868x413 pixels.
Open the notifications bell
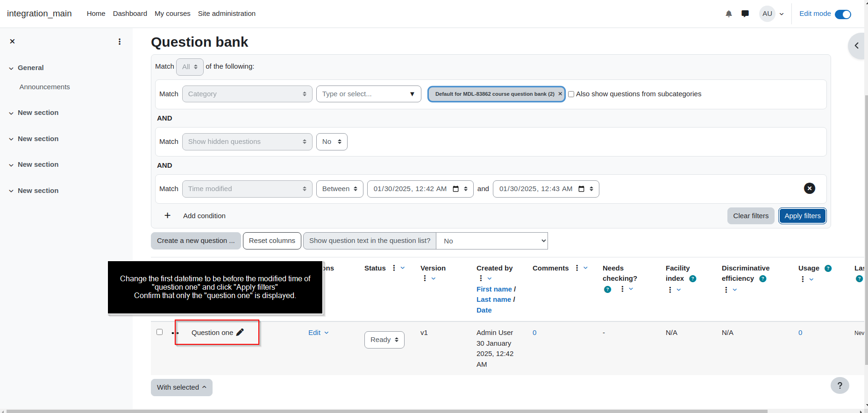point(729,14)
